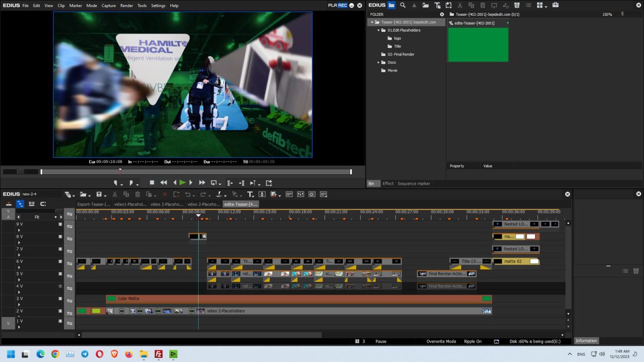The height and width of the screenshot is (362, 644).
Task: Open the File menu
Action: click(x=25, y=5)
